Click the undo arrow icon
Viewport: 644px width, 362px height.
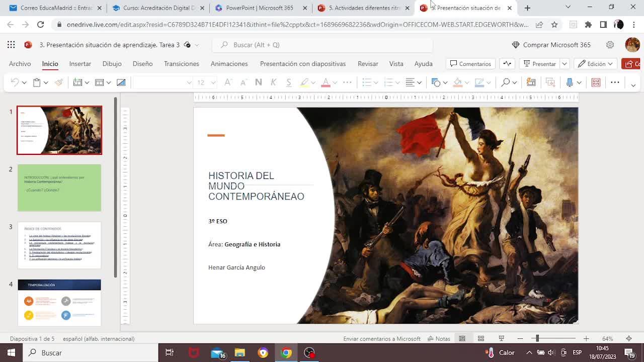coord(15,82)
